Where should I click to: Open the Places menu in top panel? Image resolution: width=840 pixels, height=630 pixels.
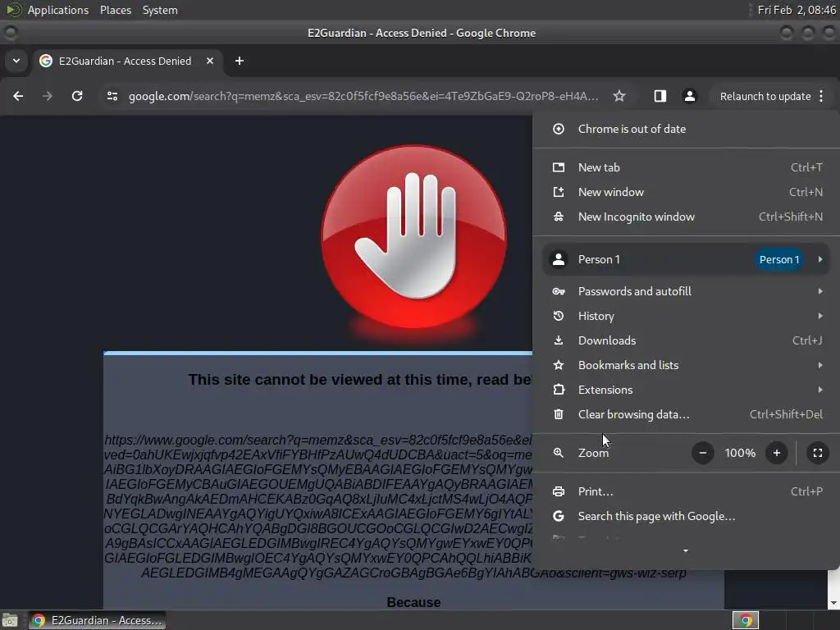[116, 10]
